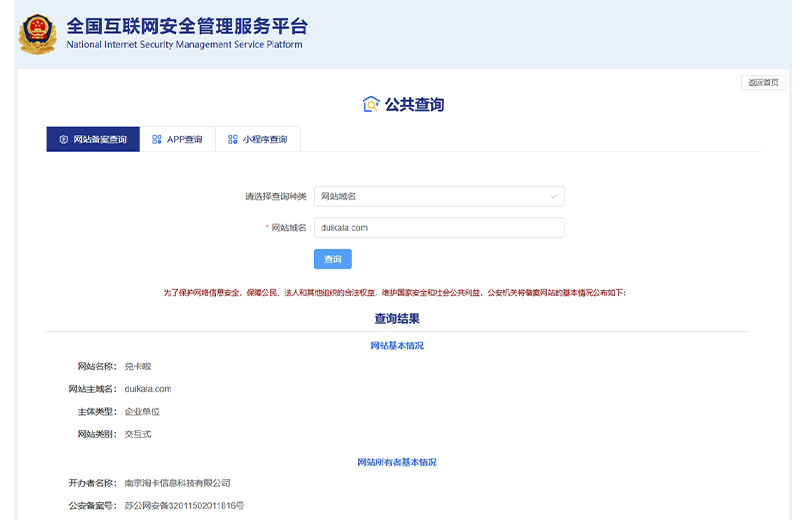Click the house search icon beside 公共查询
The width and height of the screenshot is (806, 520).
coord(371,104)
